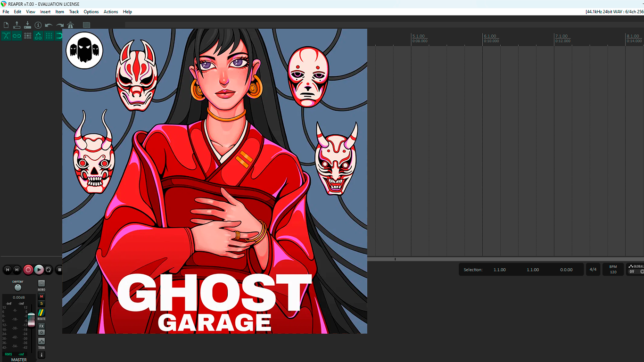Click the MASTER track label
The width and height of the screenshot is (644, 362).
point(19,360)
